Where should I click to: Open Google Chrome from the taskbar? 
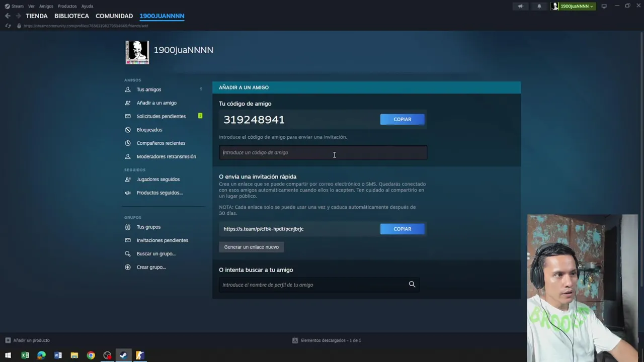point(91,355)
